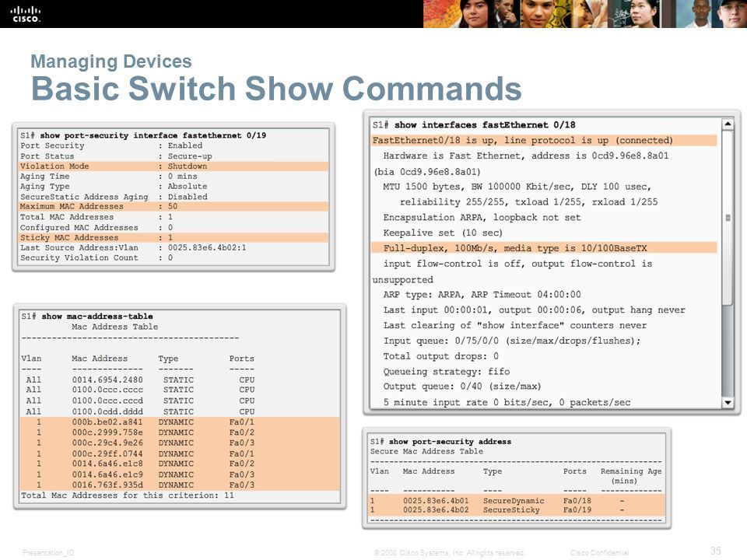Click 'Full-duplex, 100Mb/s, media type' line
The height and width of the screenshot is (560, 747).
point(544,248)
